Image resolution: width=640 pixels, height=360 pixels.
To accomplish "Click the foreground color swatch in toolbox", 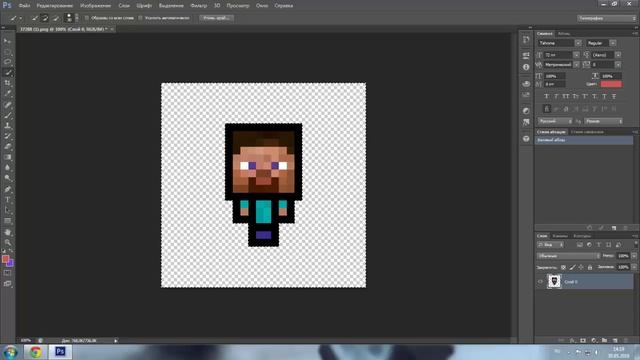I will [5, 259].
